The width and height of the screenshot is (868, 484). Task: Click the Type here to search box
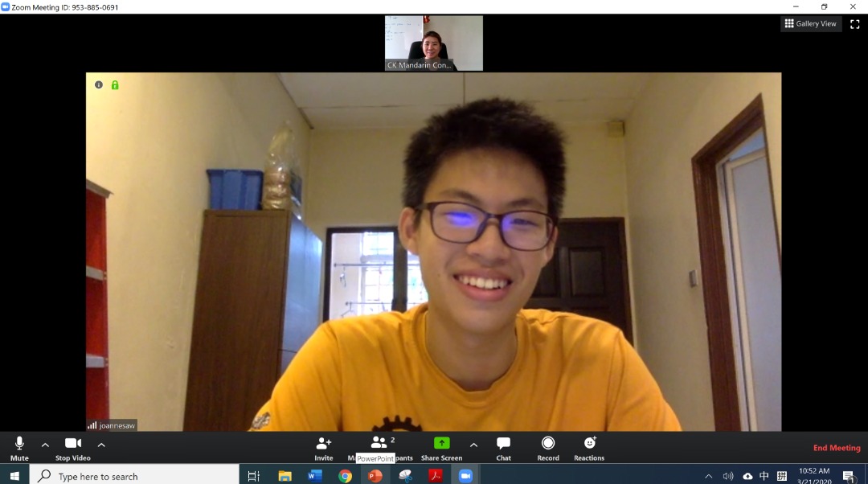point(134,476)
